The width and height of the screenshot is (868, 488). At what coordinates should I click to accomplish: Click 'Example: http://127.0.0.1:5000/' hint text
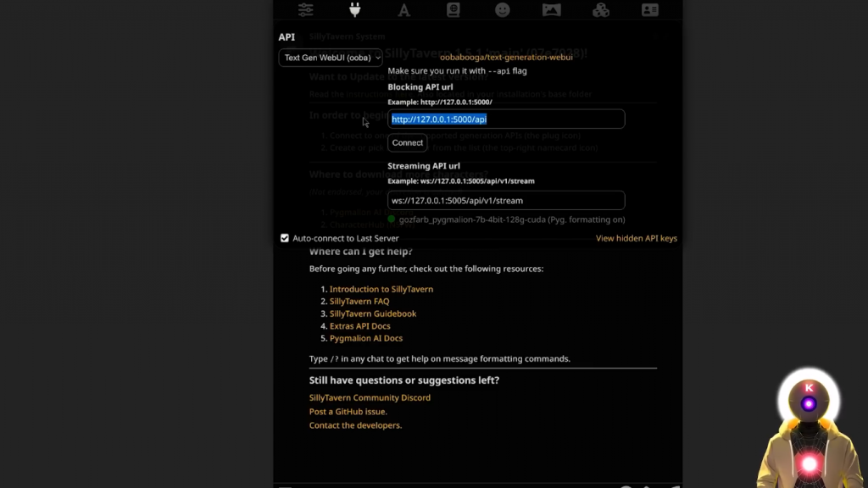(x=440, y=103)
